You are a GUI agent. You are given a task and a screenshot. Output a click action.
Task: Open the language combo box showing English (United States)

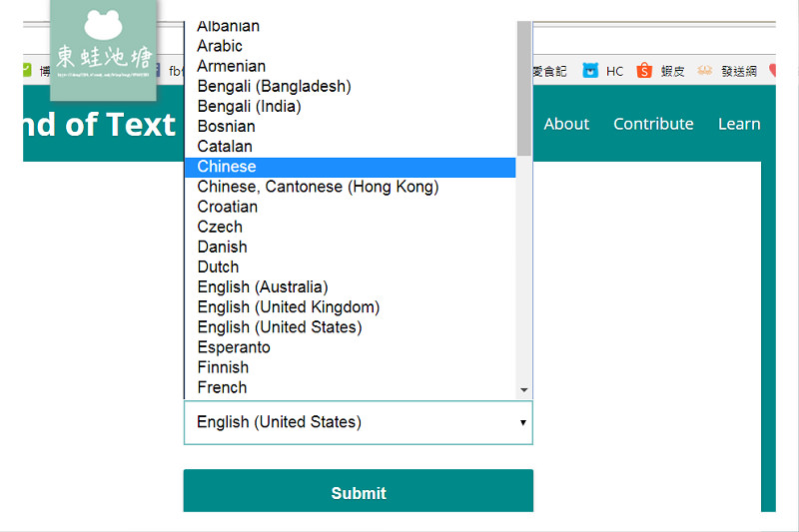[x=359, y=422]
